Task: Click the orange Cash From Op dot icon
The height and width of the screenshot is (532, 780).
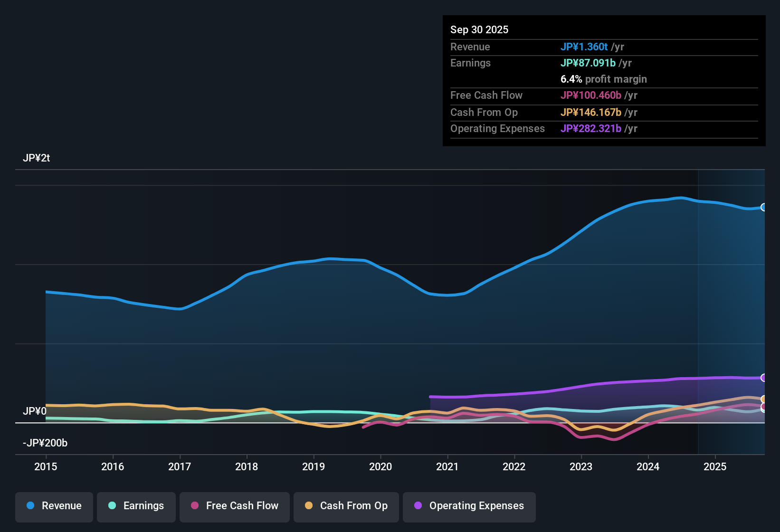Action: pyautogui.click(x=309, y=506)
